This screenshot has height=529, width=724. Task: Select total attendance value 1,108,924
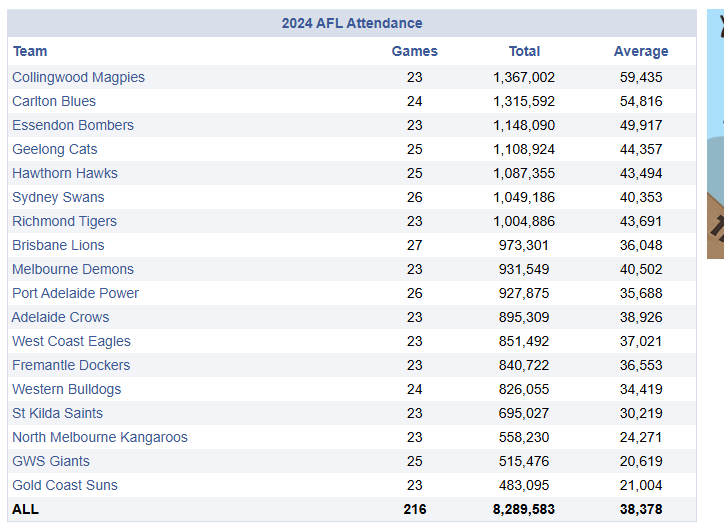pos(524,149)
